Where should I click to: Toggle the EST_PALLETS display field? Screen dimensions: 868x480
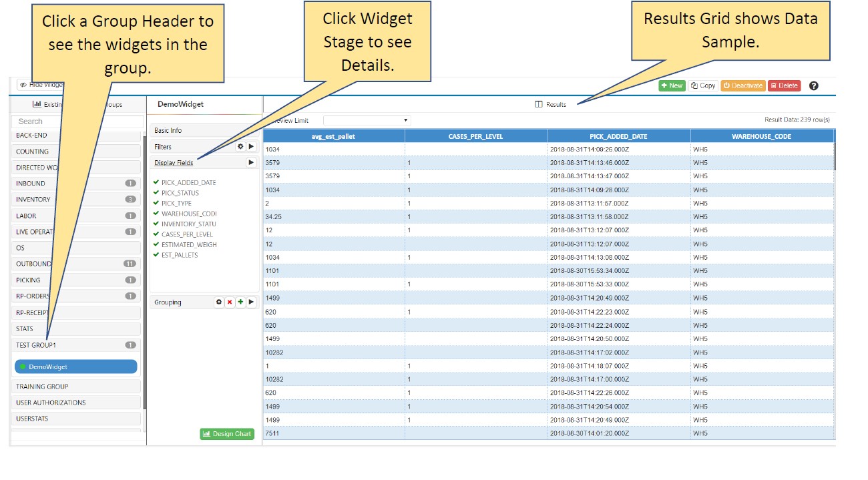(178, 255)
